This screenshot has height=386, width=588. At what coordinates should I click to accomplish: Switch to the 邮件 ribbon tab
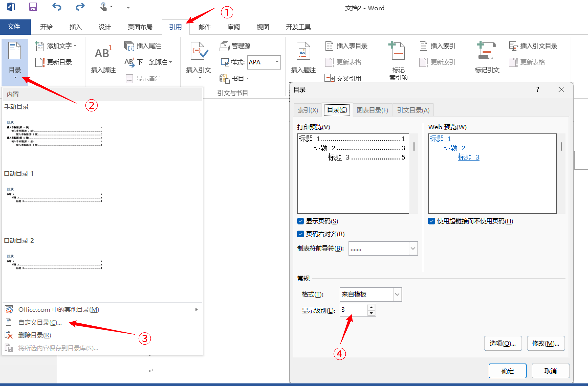[204, 27]
